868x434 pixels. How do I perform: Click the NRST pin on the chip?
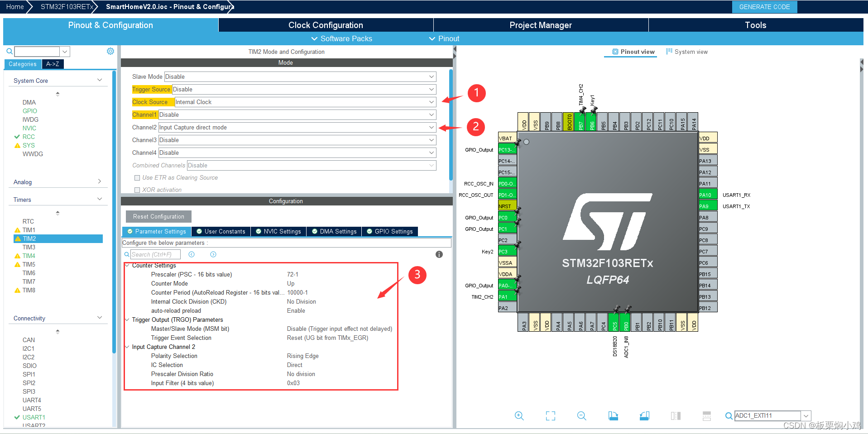(508, 206)
